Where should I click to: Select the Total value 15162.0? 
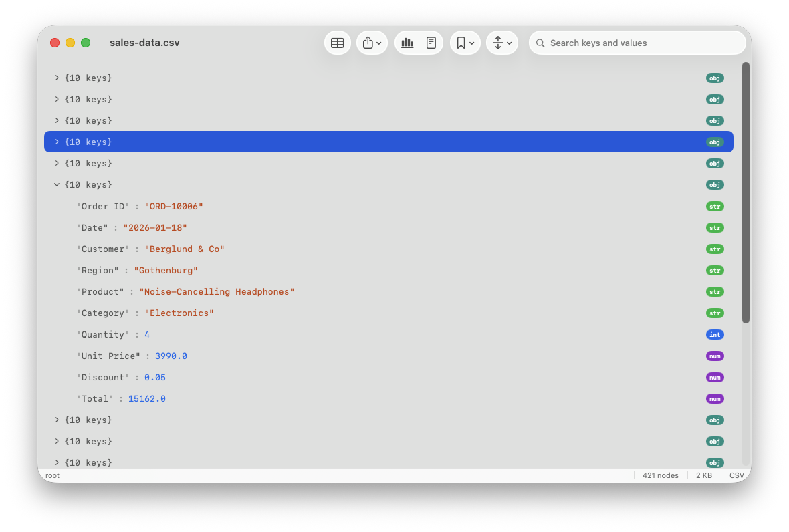(x=146, y=398)
